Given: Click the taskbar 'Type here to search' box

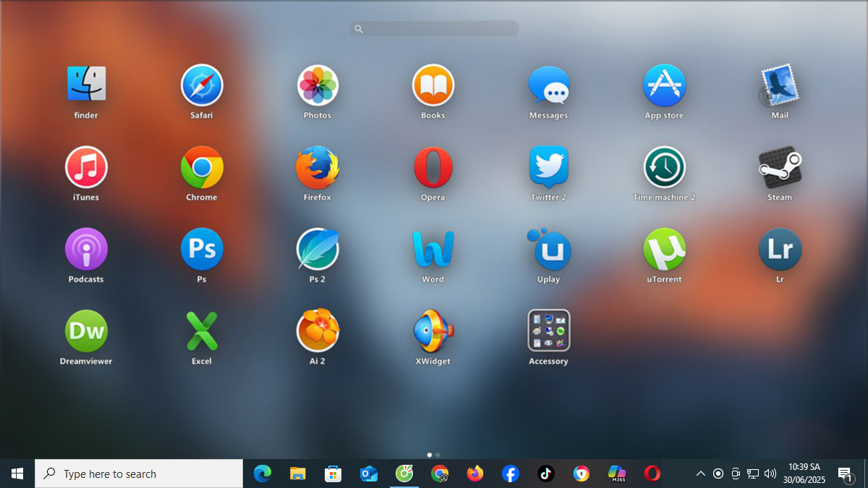Looking at the screenshot, I should point(139,474).
